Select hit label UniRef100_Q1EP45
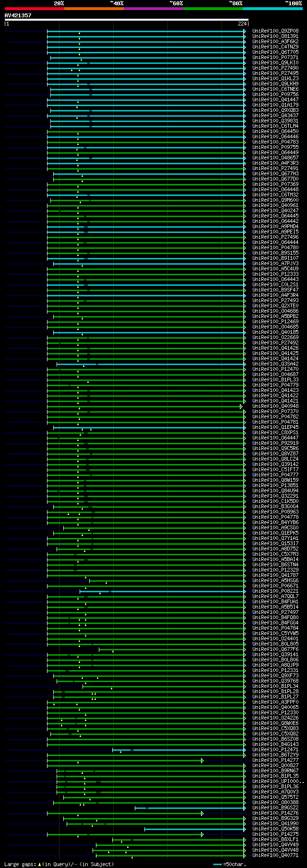 [x=275, y=428]
